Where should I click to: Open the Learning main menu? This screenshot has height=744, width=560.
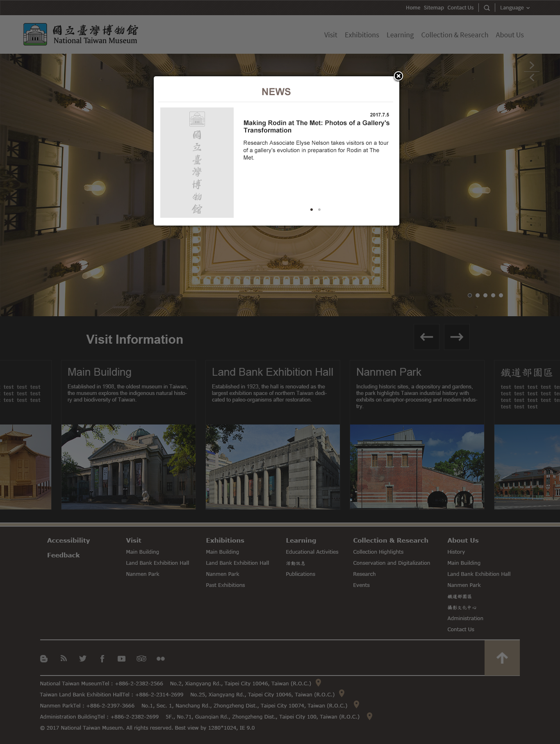(x=400, y=35)
